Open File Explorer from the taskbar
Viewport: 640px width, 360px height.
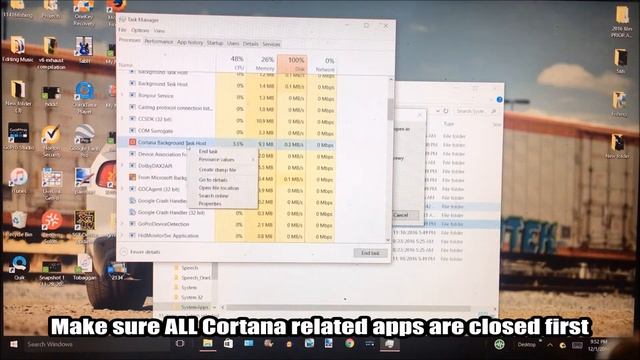[x=208, y=344]
